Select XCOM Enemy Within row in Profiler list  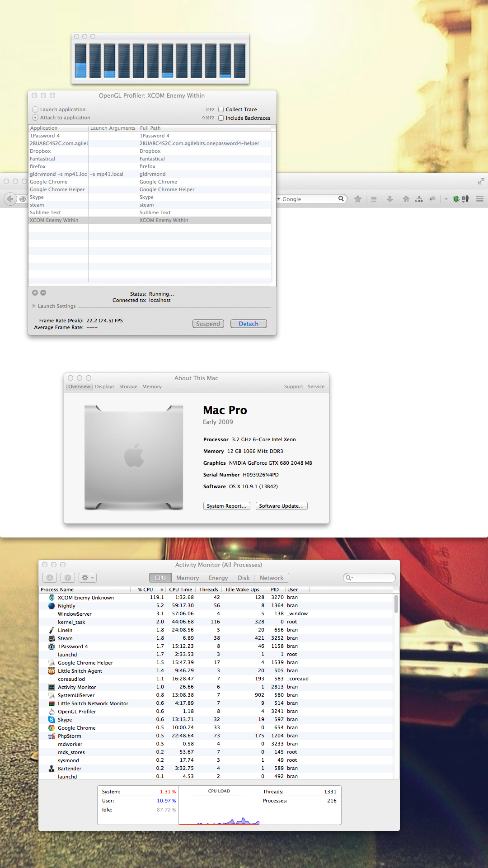click(x=150, y=220)
